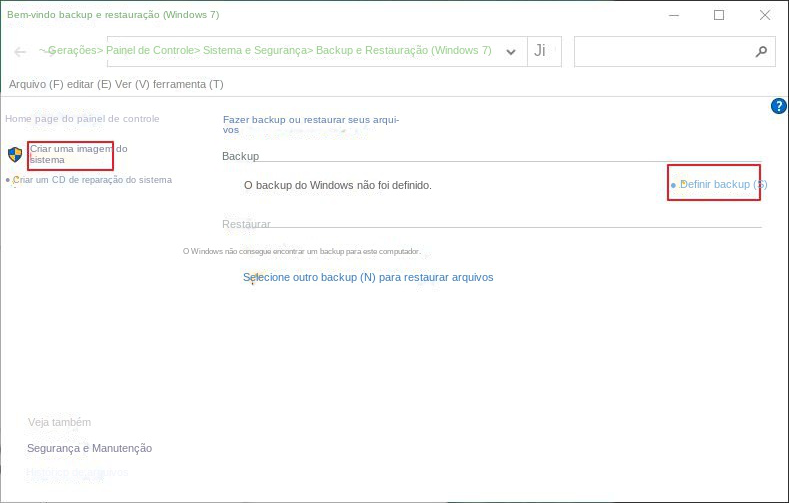
Task: Click Painel de Controle in breadcrumb
Action: coord(149,50)
